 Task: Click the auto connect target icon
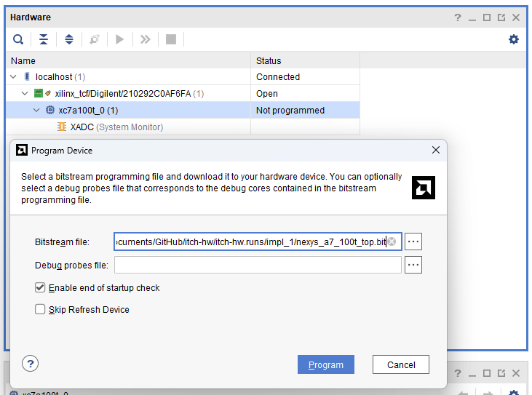pyautogui.click(x=95, y=39)
